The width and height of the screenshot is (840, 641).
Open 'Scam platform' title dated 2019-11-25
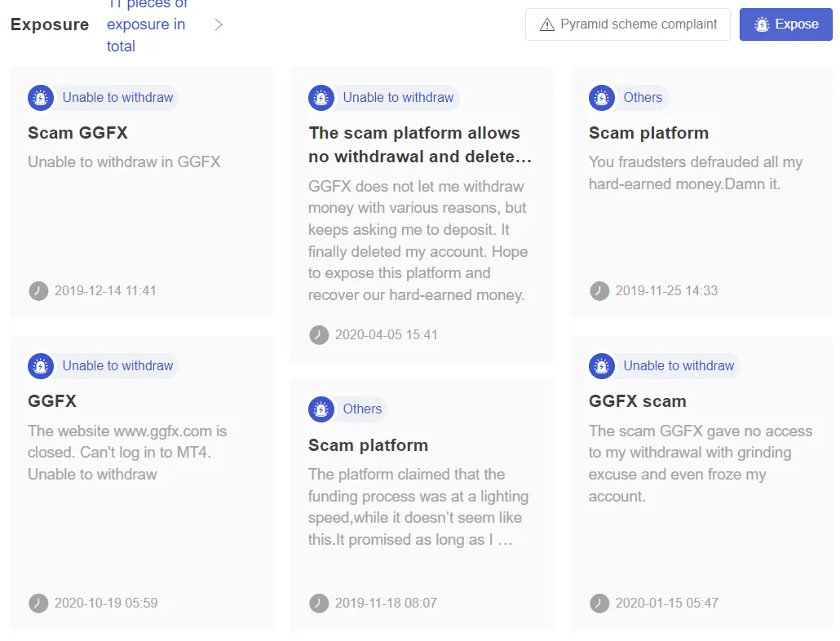648,133
